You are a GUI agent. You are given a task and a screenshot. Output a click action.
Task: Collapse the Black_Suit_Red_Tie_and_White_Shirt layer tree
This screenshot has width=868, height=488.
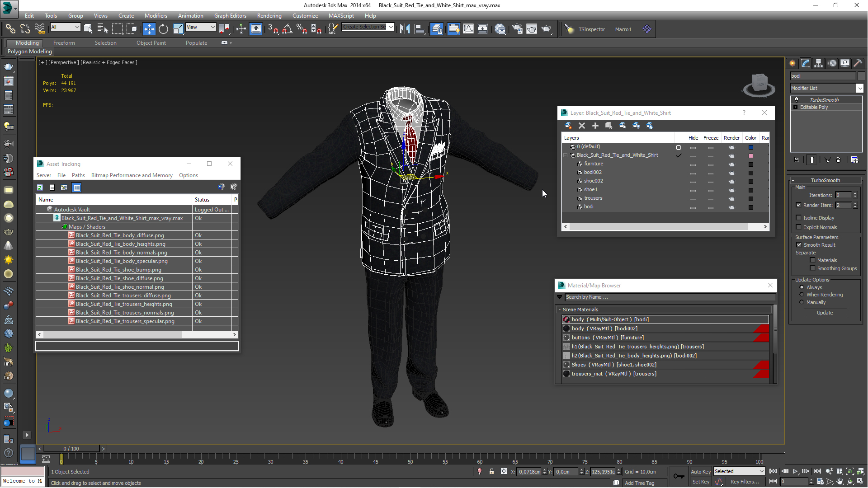(565, 155)
